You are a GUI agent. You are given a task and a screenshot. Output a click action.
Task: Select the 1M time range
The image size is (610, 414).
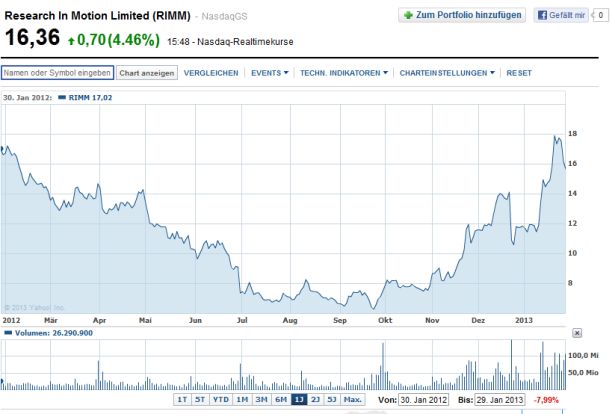coord(242,400)
